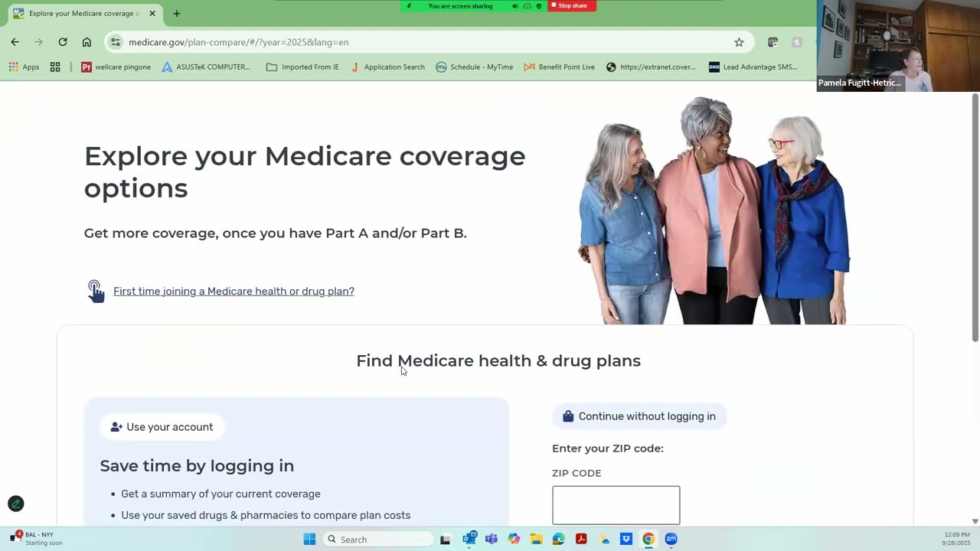980x551 pixels.
Task: Open Microsoft Edge from the taskbar
Action: [559, 540]
